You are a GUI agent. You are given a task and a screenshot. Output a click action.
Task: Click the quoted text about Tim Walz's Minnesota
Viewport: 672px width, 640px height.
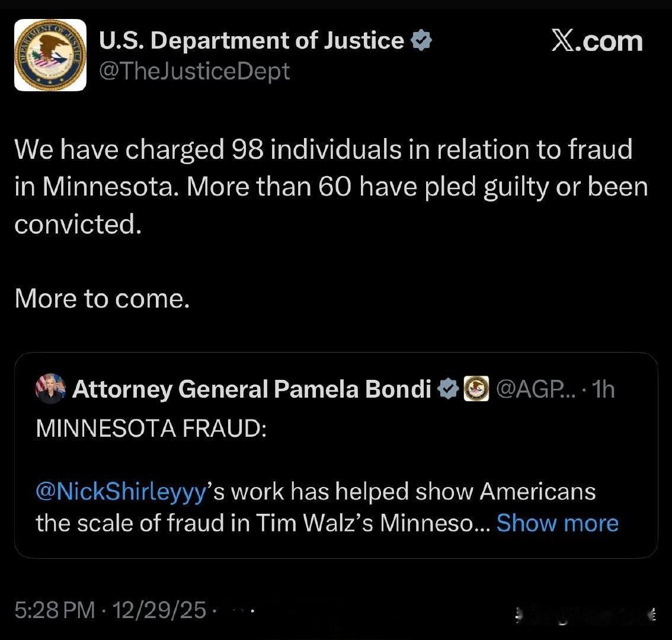click(x=262, y=523)
